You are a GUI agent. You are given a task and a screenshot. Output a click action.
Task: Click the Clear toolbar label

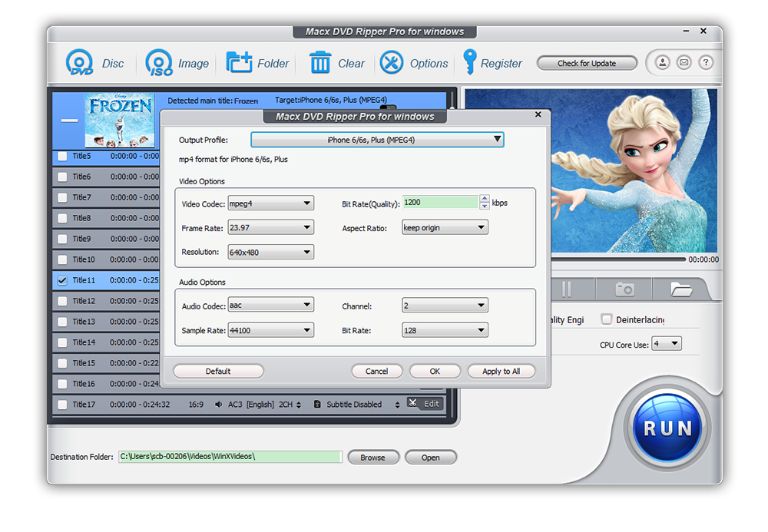[x=351, y=64]
